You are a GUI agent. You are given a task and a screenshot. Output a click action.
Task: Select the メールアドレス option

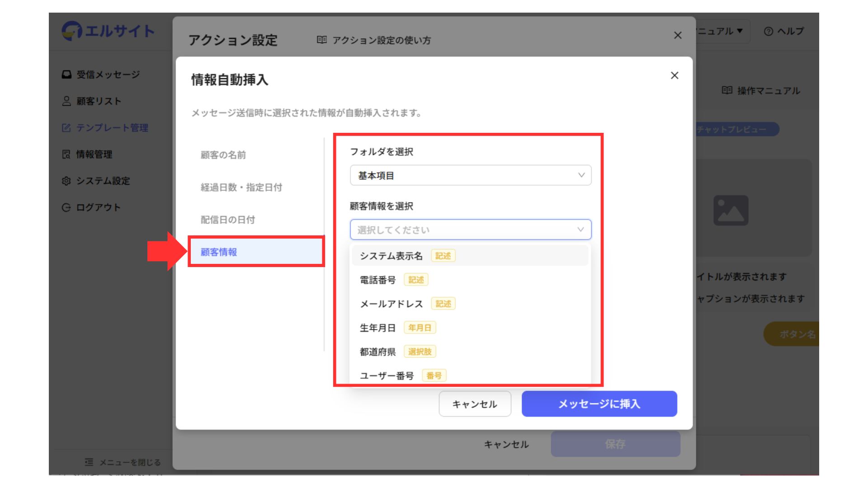click(392, 304)
